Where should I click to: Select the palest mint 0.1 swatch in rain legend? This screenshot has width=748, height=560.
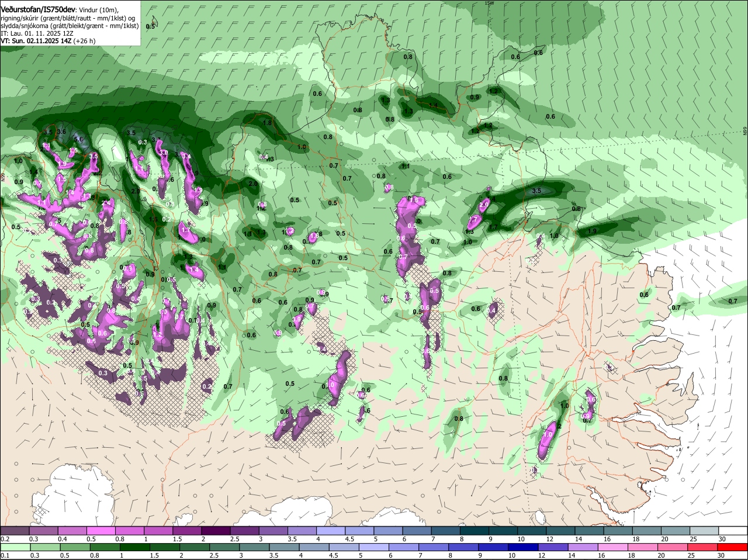click(15, 548)
